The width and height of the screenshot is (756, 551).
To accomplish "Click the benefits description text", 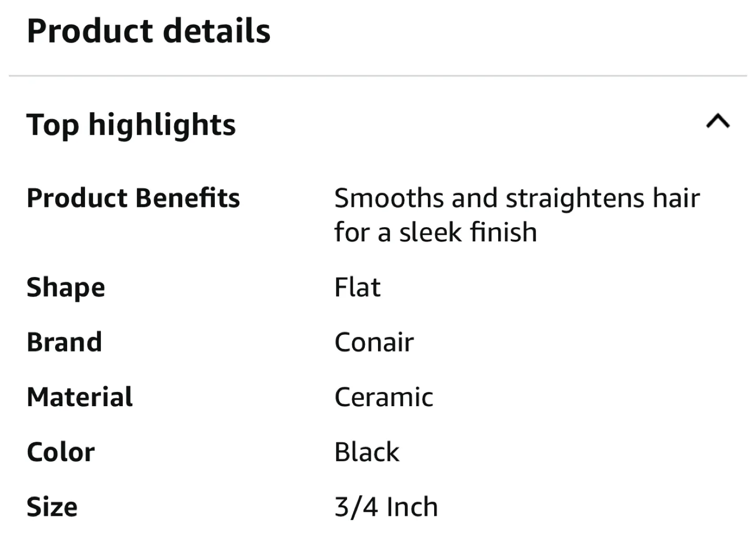I will coord(517,214).
